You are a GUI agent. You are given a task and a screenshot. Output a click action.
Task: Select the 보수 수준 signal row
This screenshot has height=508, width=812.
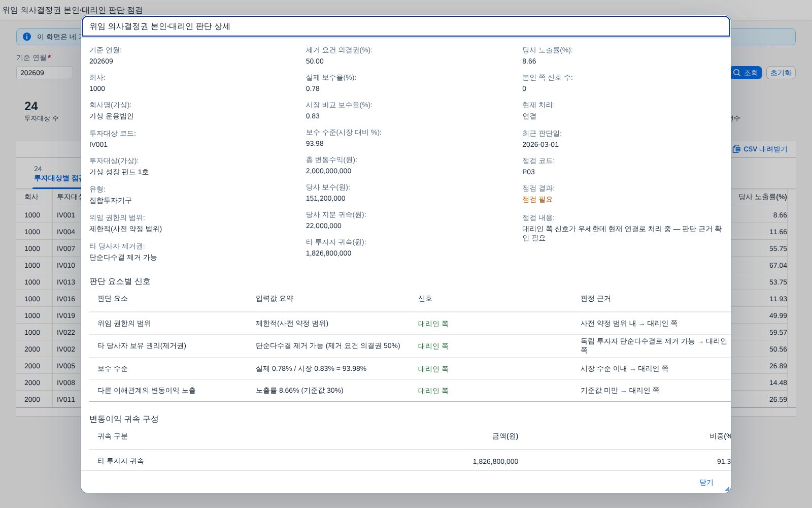tap(410, 368)
